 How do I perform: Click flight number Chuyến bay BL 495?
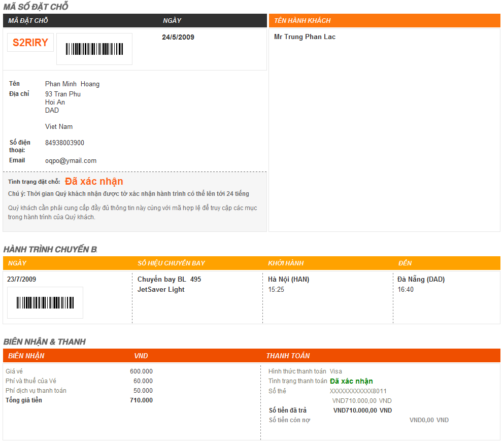click(x=169, y=279)
